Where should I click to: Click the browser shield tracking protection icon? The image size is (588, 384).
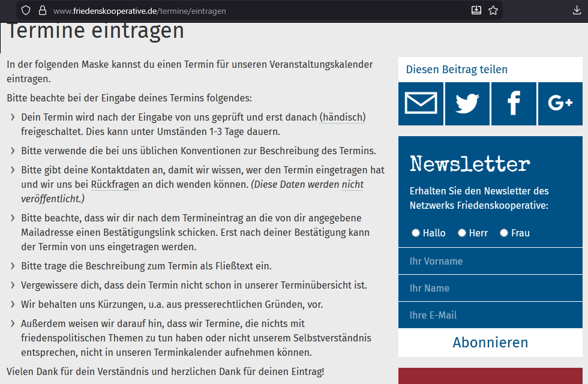[x=25, y=10]
